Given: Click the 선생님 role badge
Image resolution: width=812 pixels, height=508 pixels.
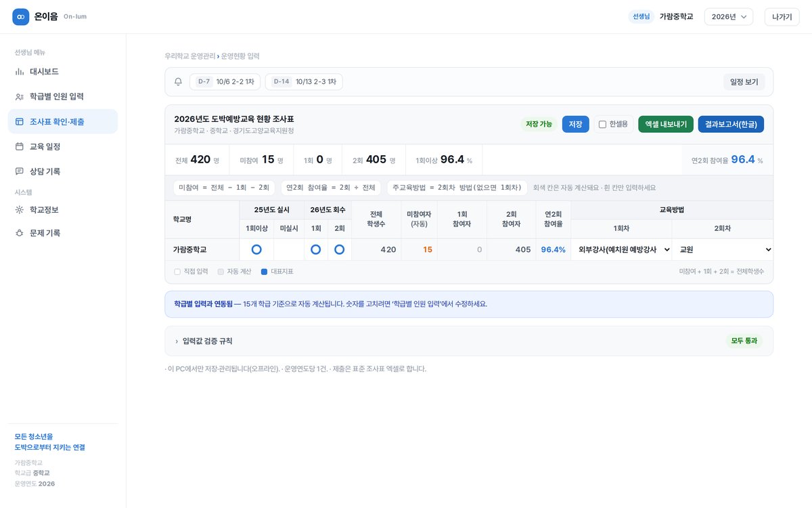Looking at the screenshot, I should [641, 17].
